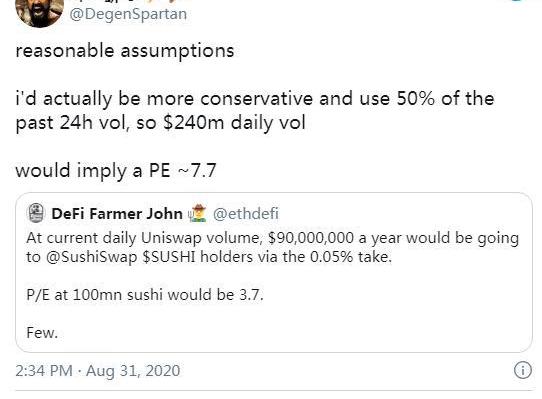Open the $SUSHI cashtag
Viewport: 542px width, 399px height.
(169, 257)
